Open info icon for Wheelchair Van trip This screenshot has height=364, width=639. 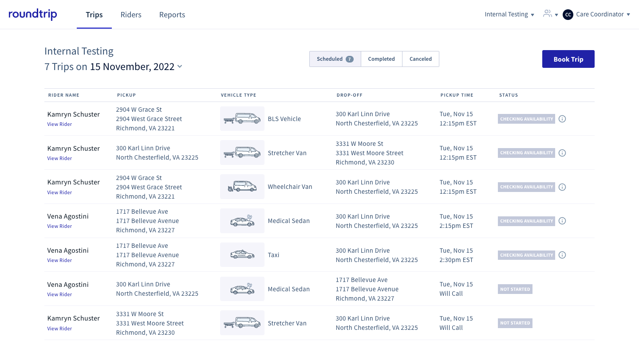[562, 187]
